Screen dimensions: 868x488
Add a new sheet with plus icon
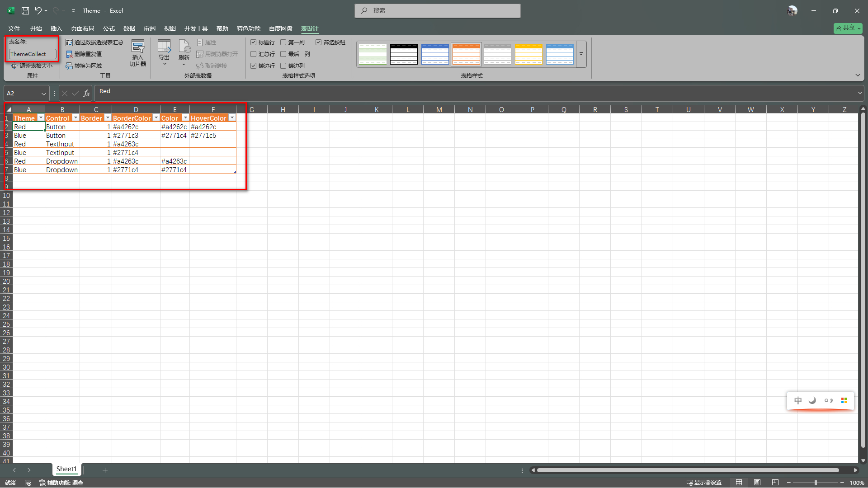105,470
